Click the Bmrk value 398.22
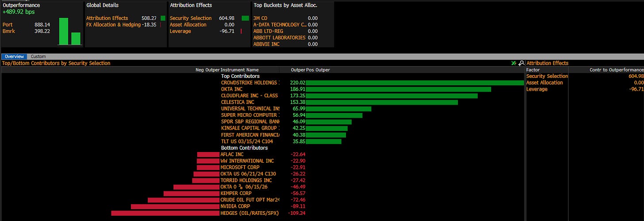The image size is (644, 221). pos(42,31)
